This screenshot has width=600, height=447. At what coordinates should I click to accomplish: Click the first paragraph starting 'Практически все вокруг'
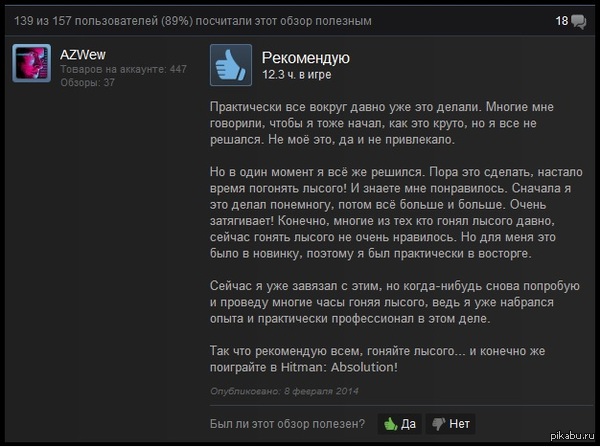[x=382, y=123]
